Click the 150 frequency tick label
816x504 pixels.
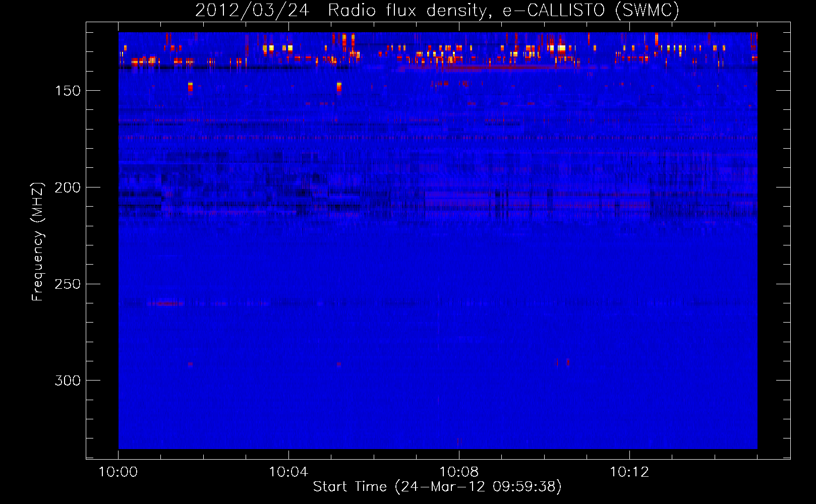pyautogui.click(x=68, y=91)
